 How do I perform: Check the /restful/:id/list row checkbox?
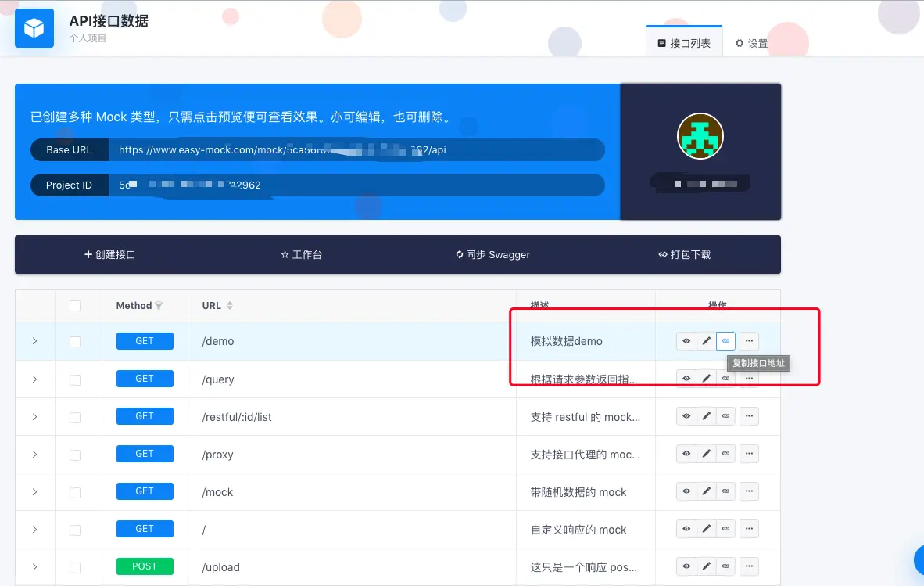tap(75, 417)
